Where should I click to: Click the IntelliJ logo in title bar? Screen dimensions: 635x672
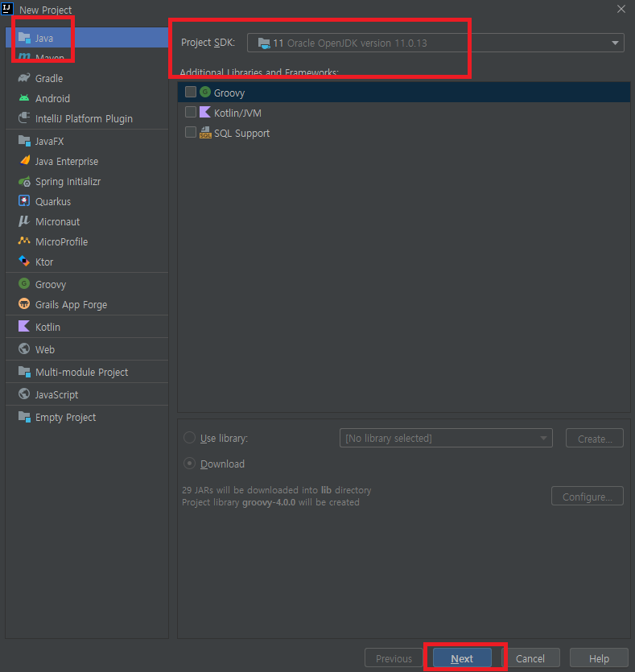(x=7, y=8)
